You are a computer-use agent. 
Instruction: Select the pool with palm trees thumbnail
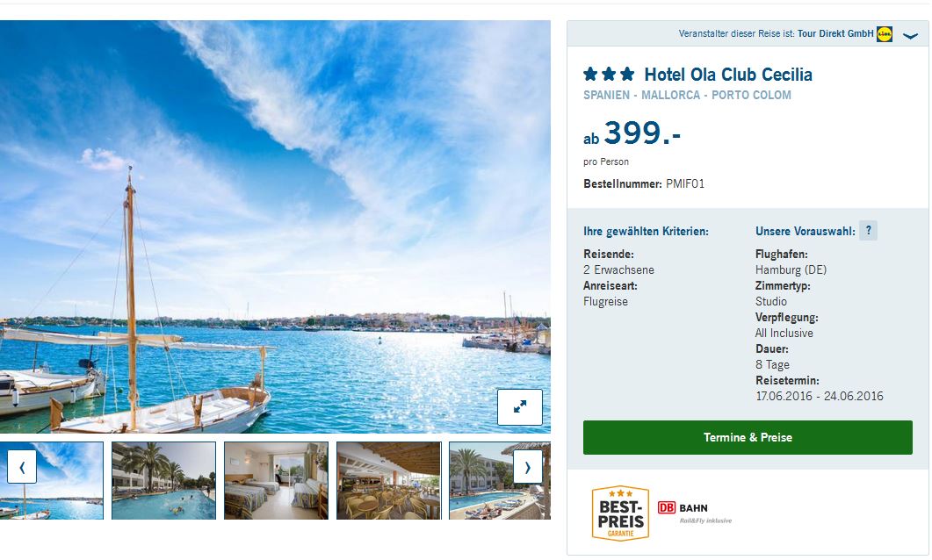click(164, 480)
